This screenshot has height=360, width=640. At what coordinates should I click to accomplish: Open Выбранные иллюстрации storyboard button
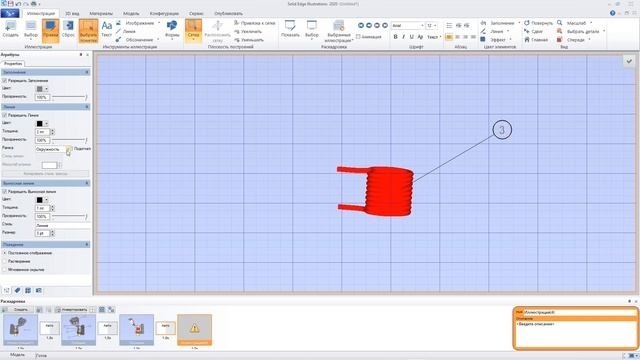coord(339,31)
